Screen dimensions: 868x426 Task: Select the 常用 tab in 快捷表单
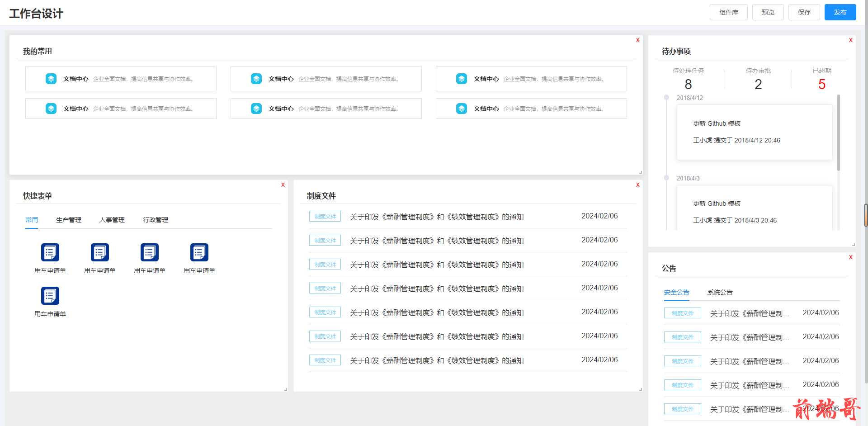(x=32, y=220)
